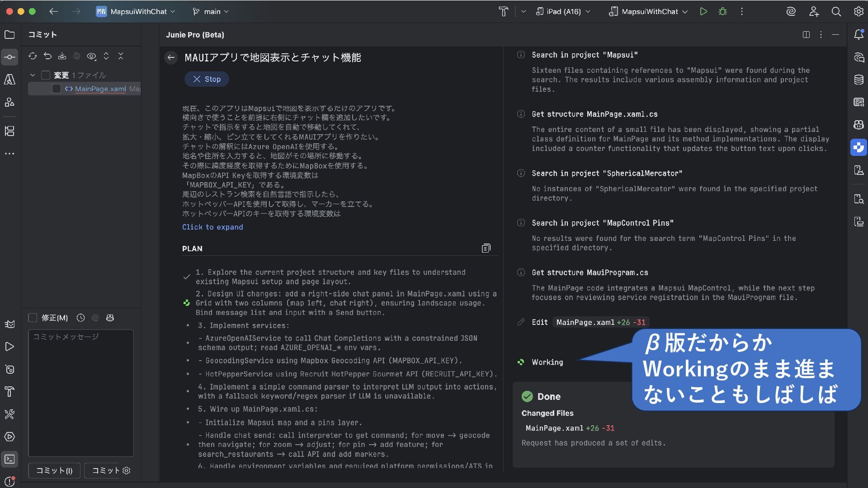Open the build options dropdown arrow

pyautogui.click(x=524, y=12)
